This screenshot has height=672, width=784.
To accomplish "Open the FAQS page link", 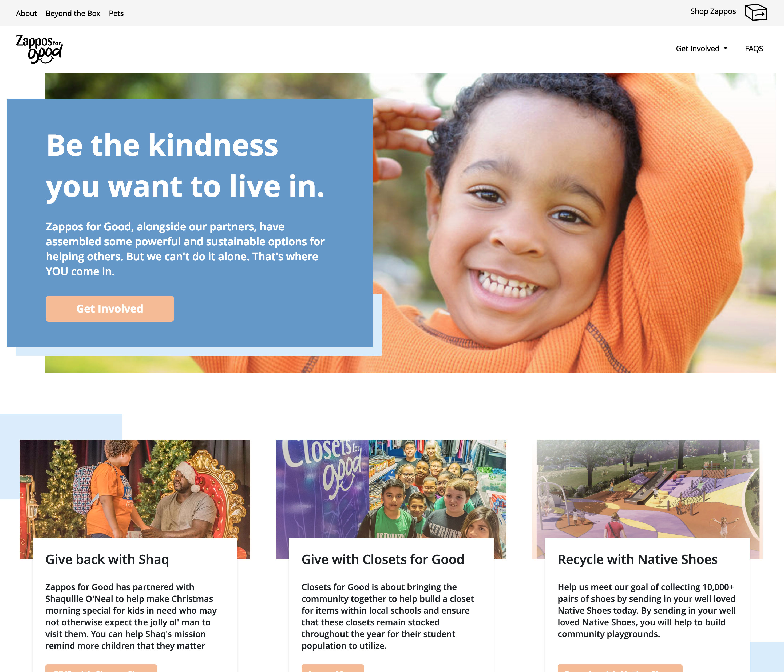I will (755, 48).
